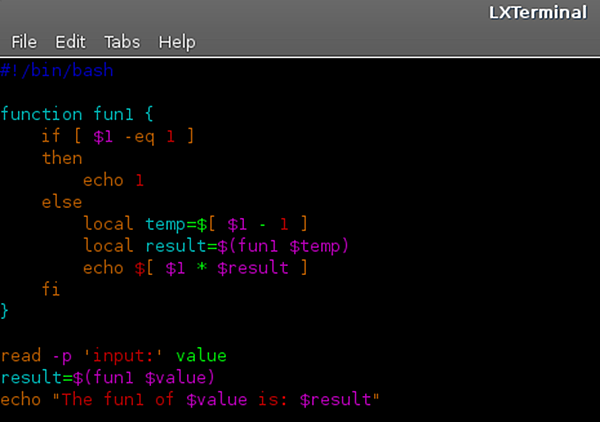Click the "result=$(fun1 $value)" line
This screenshot has width=600, height=422.
(x=108, y=378)
